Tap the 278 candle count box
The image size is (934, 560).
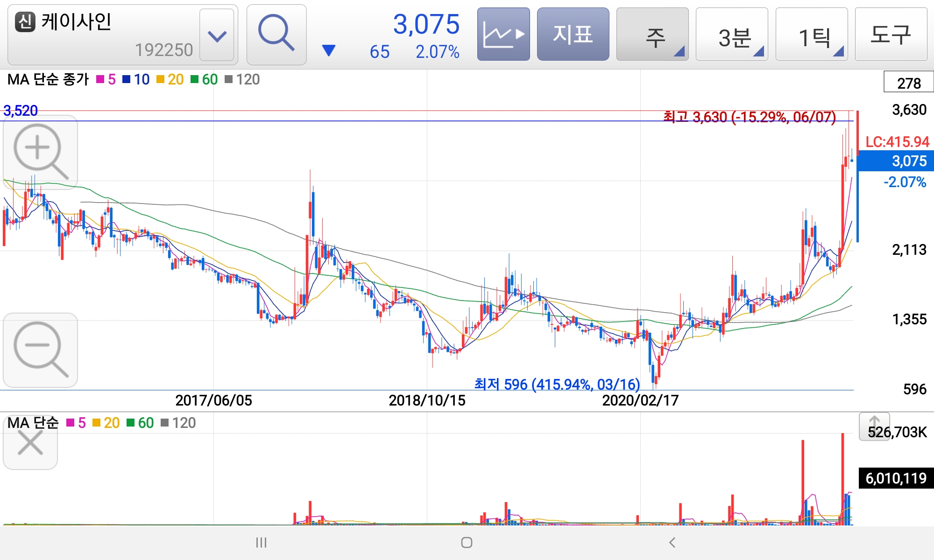click(908, 83)
